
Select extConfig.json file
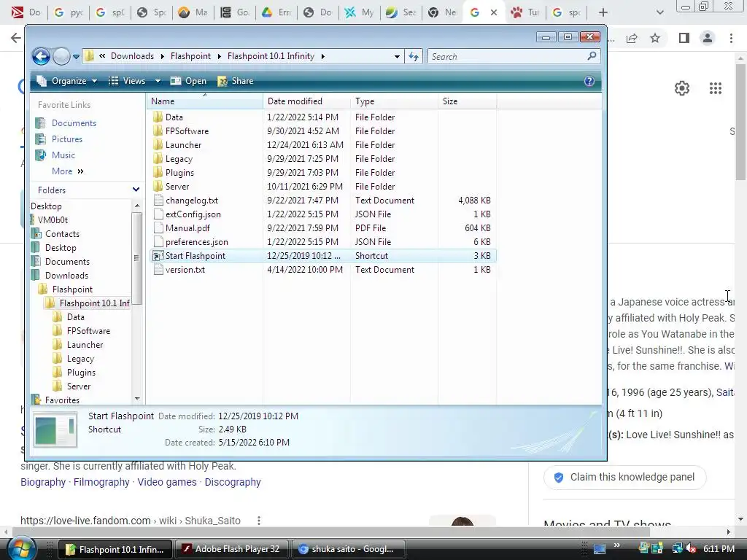[x=193, y=214]
